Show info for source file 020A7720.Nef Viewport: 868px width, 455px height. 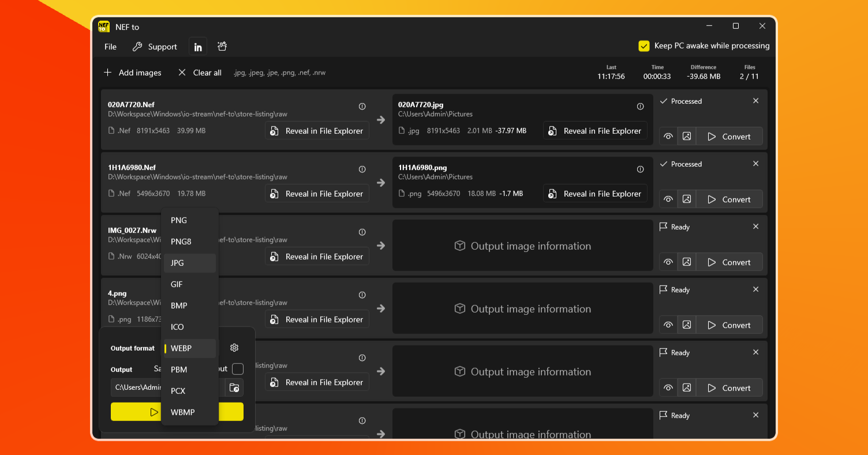pyautogui.click(x=362, y=106)
